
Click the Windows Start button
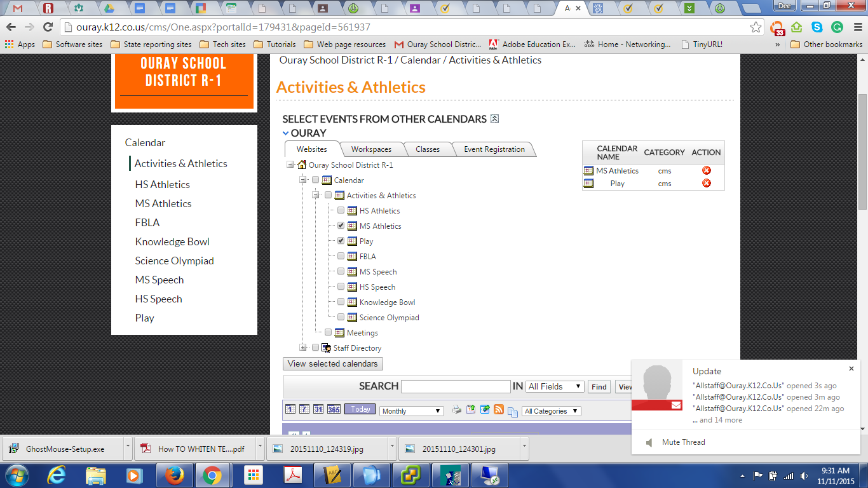[16, 475]
